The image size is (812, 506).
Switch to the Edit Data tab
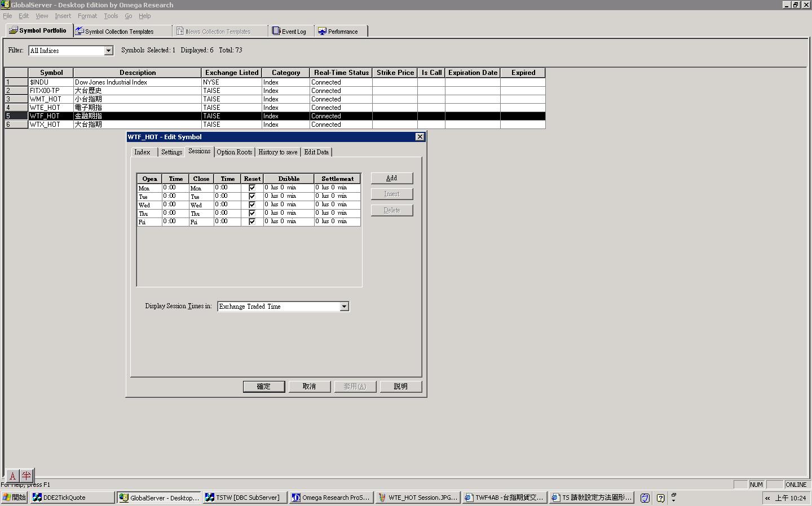(x=316, y=152)
